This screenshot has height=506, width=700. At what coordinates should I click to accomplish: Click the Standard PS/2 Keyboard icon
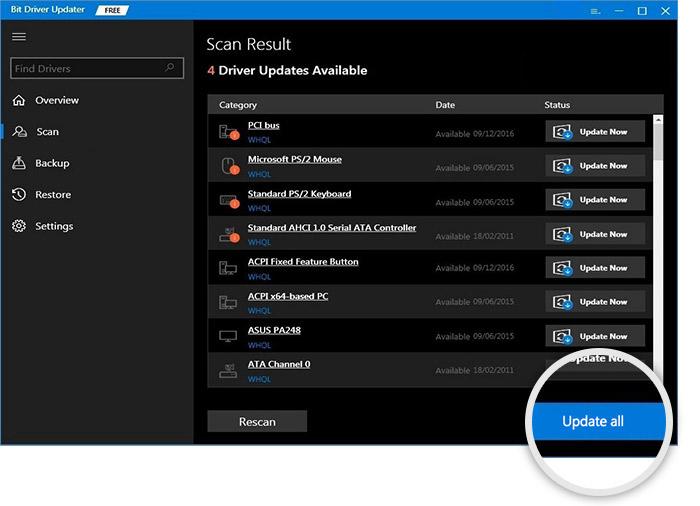pyautogui.click(x=227, y=200)
